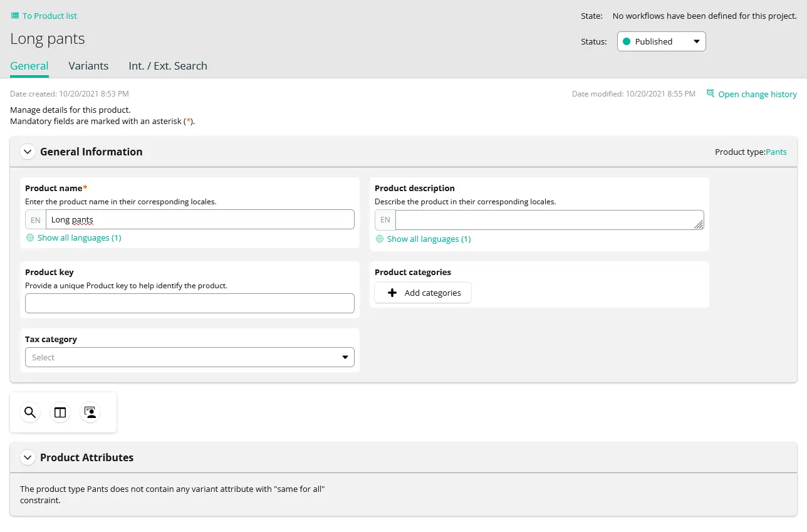The height and width of the screenshot is (532, 807).
Task: Select the magnifier search icon
Action: (x=29, y=412)
